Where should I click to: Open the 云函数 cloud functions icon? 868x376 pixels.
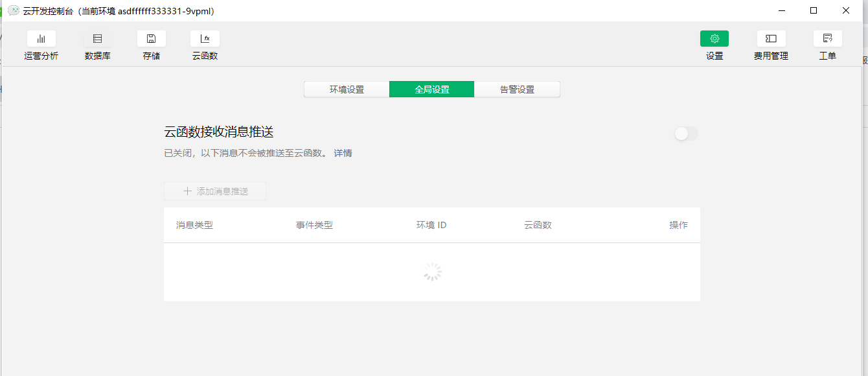pos(205,39)
